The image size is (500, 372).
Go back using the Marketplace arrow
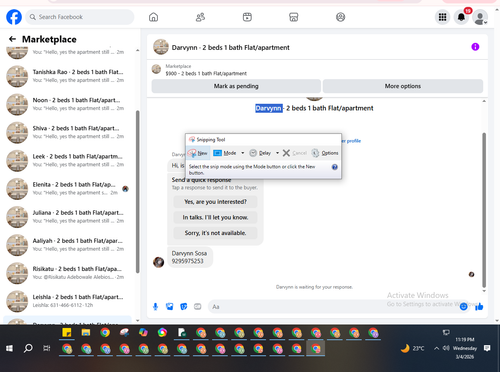[13, 39]
